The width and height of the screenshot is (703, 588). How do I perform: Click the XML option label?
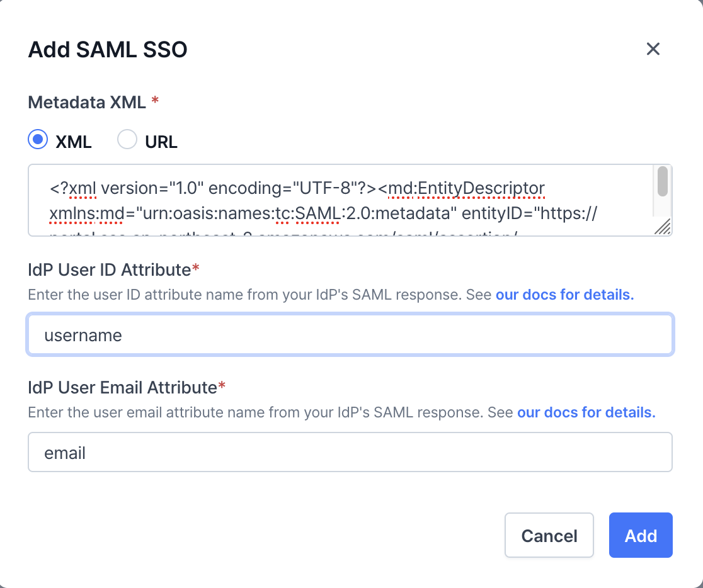coord(74,142)
